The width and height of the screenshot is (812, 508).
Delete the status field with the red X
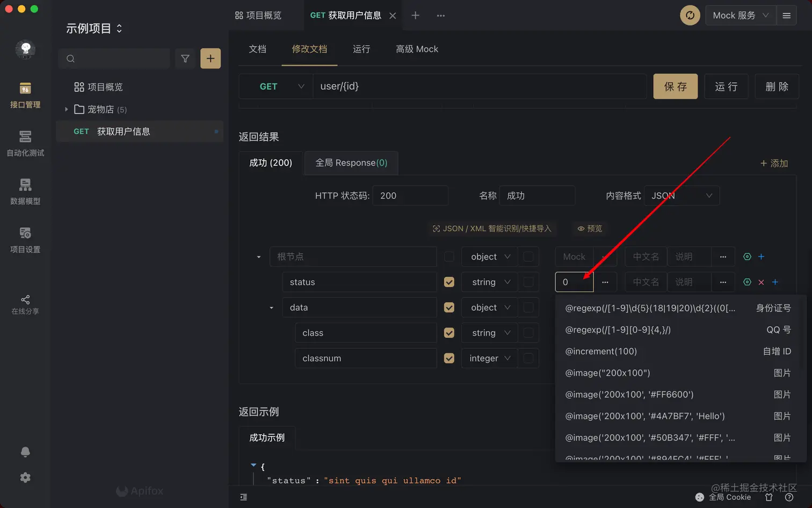[761, 282]
